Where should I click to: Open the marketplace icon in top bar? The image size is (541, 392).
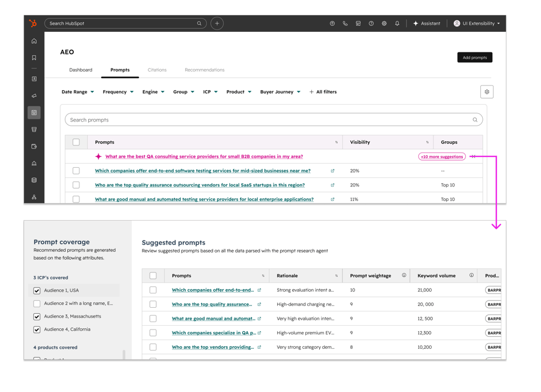pyautogui.click(x=358, y=23)
